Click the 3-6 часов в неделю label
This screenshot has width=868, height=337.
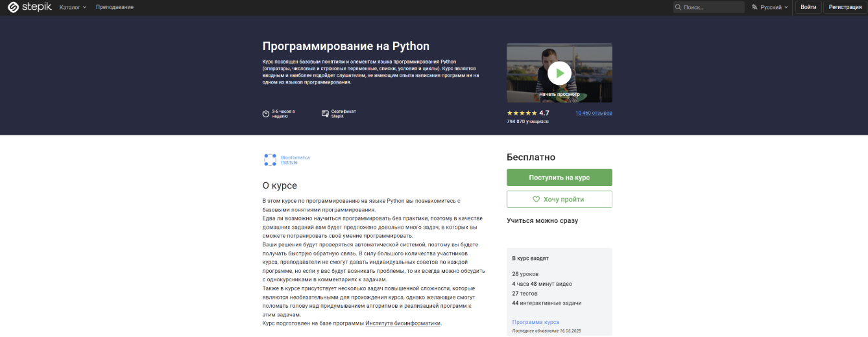(283, 113)
